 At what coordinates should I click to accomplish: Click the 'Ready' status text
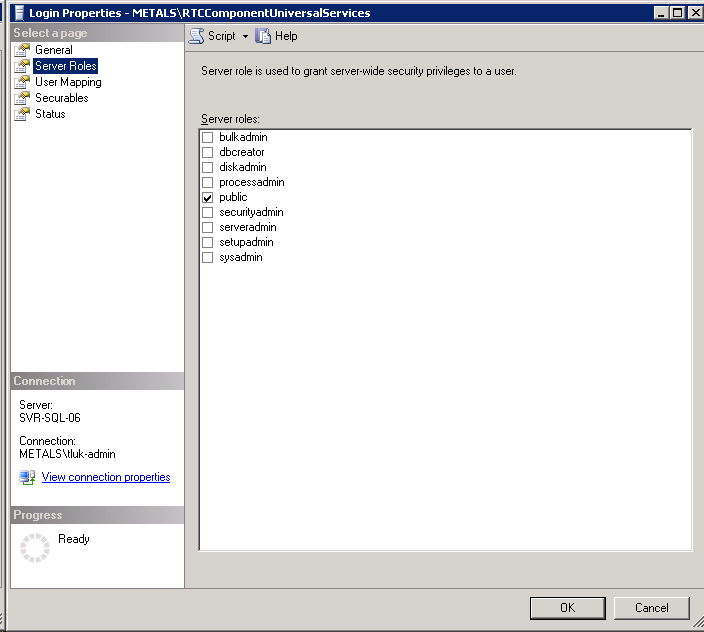[74, 539]
